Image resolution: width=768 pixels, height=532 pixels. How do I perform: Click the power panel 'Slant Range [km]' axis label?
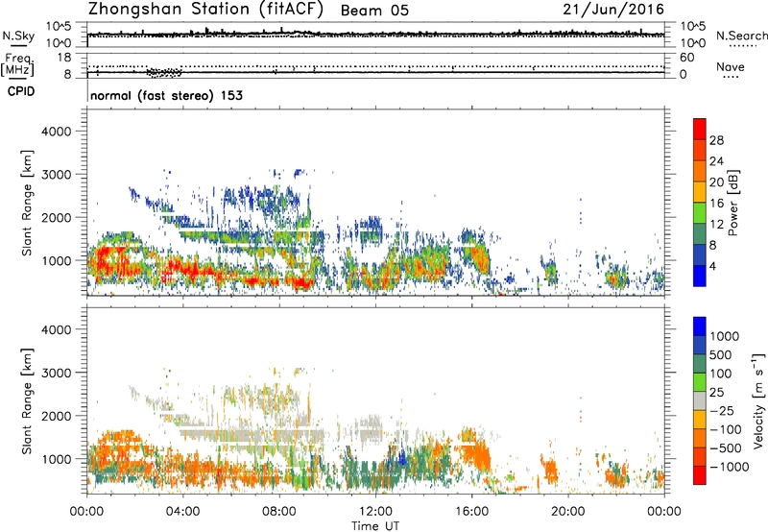tap(27, 203)
